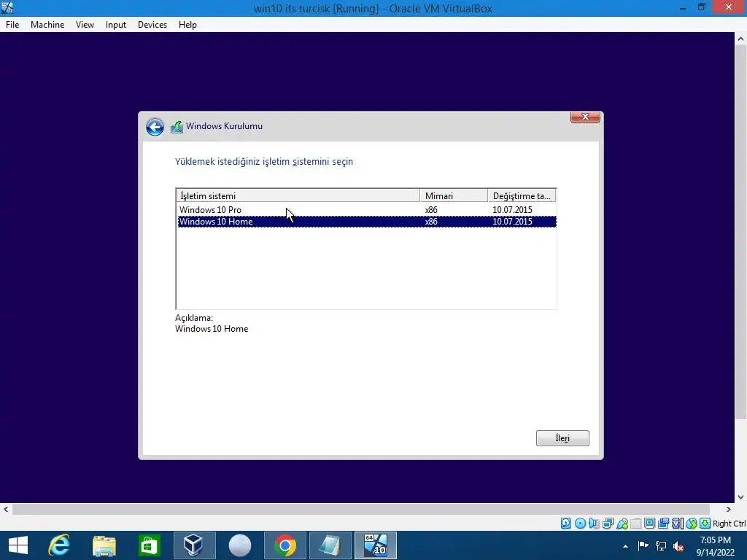
Task: Click the shared folders indicator icon
Action: tap(635, 524)
